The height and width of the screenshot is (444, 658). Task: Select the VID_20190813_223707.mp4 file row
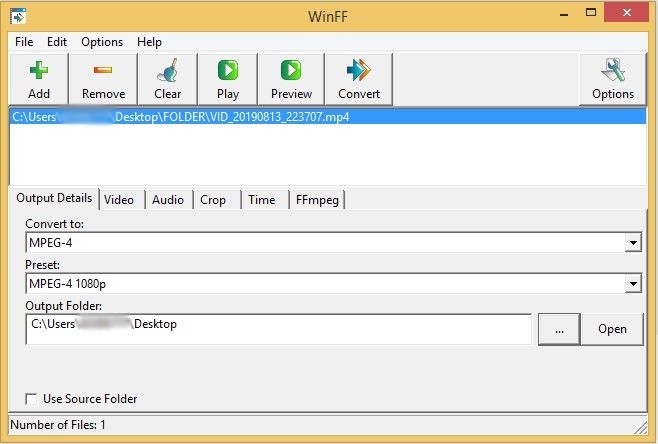point(328,117)
